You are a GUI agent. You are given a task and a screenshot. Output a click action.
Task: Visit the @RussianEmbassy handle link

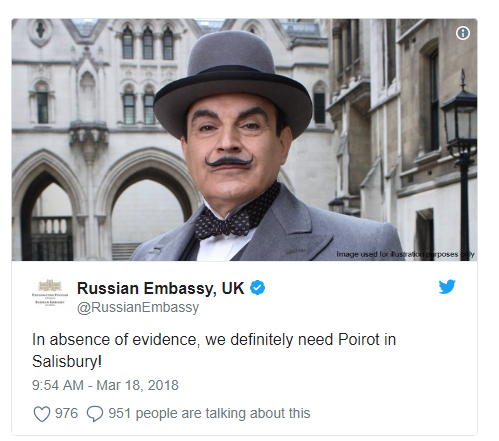138,307
